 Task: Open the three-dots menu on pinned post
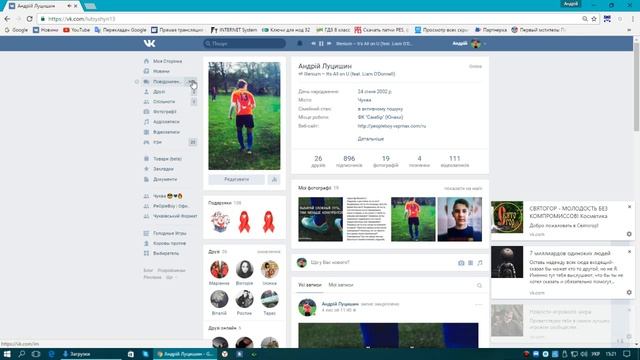(x=478, y=304)
